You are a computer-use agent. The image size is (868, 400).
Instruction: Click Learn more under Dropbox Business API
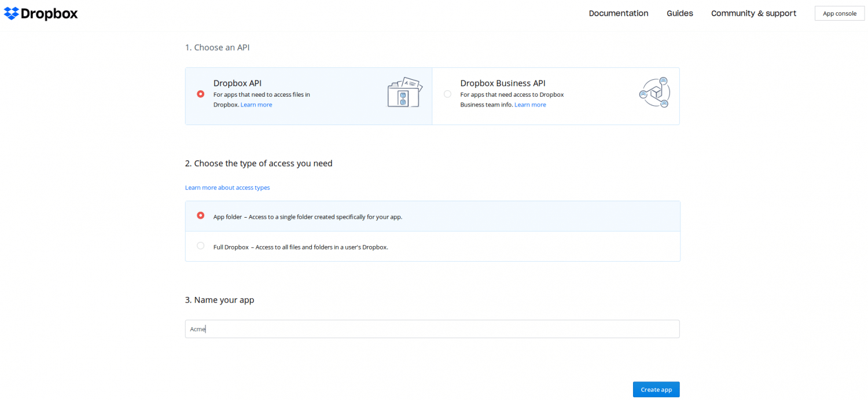point(530,105)
